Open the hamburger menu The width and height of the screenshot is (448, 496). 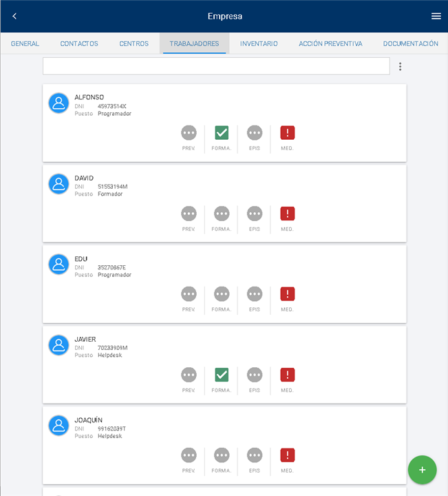[436, 16]
